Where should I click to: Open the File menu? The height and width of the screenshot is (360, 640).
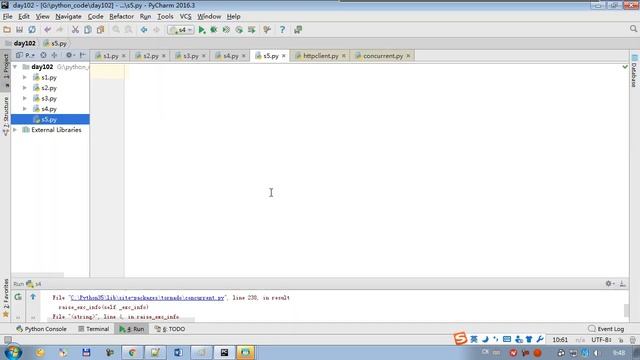tap(7, 16)
